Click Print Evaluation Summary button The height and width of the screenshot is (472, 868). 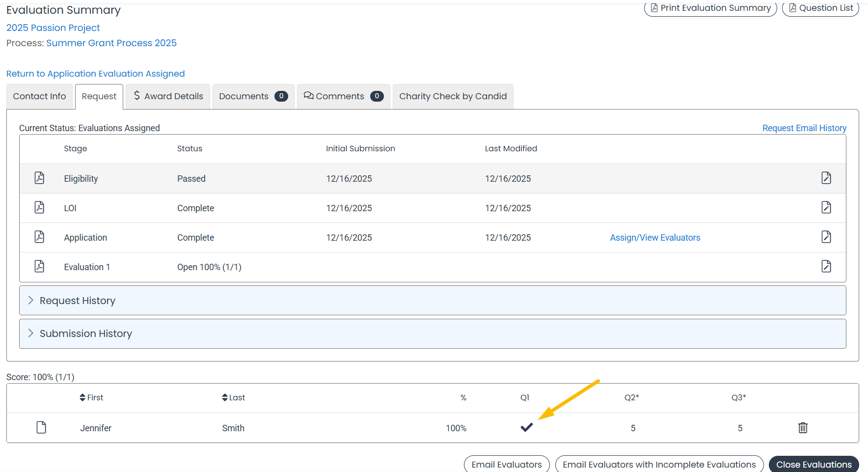point(710,8)
